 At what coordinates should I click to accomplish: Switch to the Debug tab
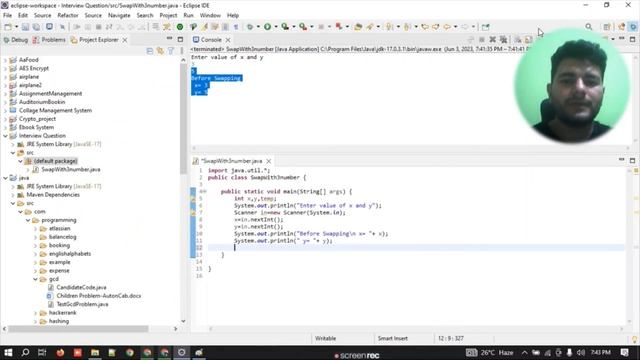[16, 40]
